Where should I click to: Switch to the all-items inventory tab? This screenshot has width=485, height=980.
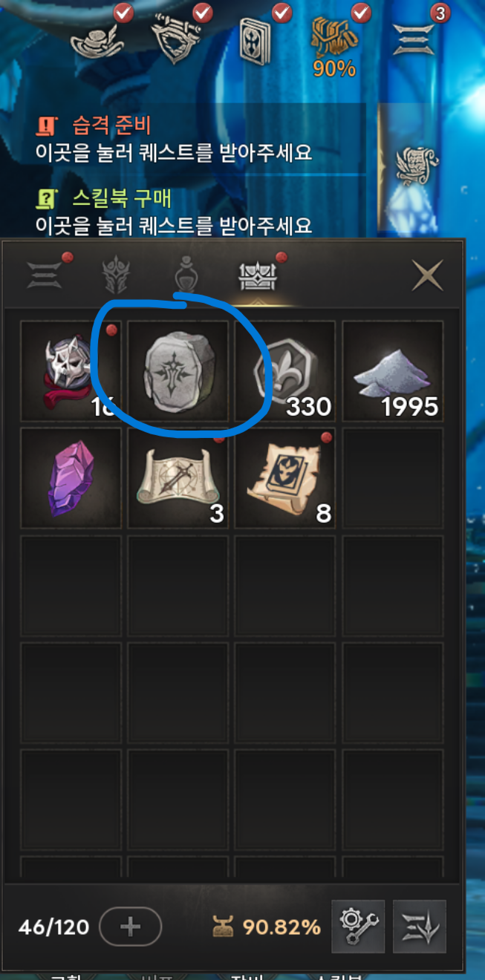coord(44,275)
